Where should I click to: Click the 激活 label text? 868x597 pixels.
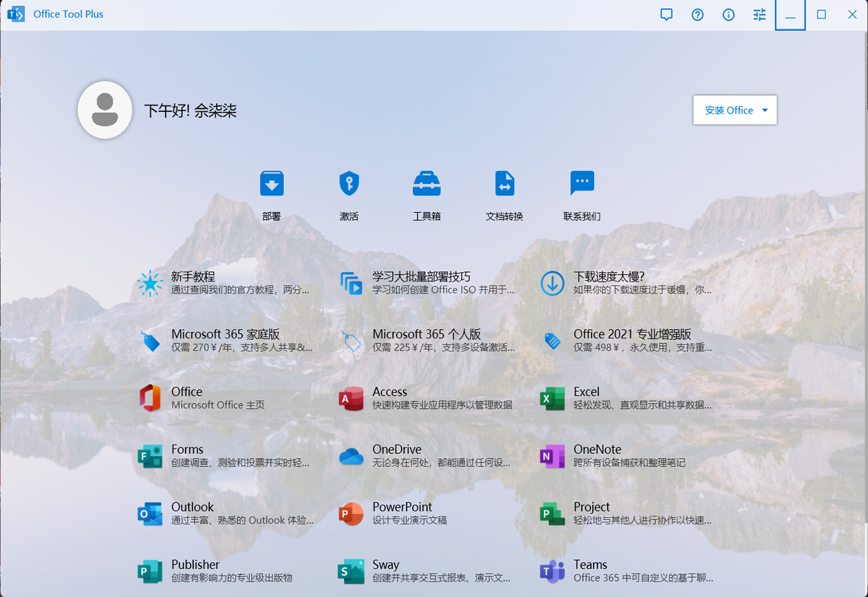pyautogui.click(x=349, y=216)
